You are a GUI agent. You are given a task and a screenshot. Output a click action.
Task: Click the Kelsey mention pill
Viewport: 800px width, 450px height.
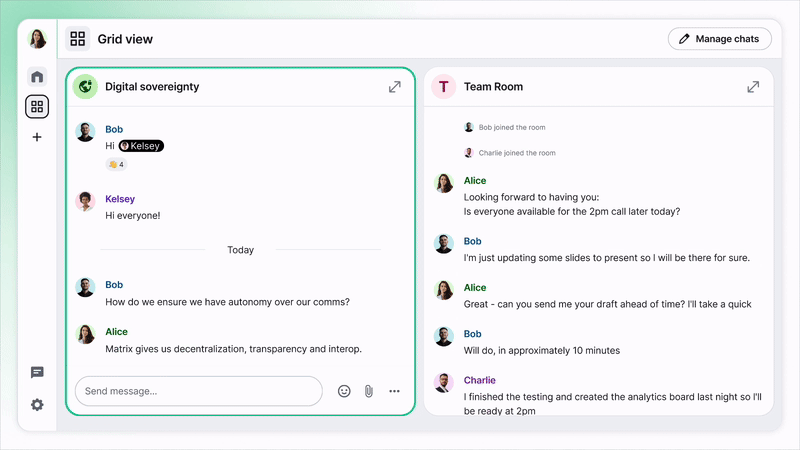141,146
